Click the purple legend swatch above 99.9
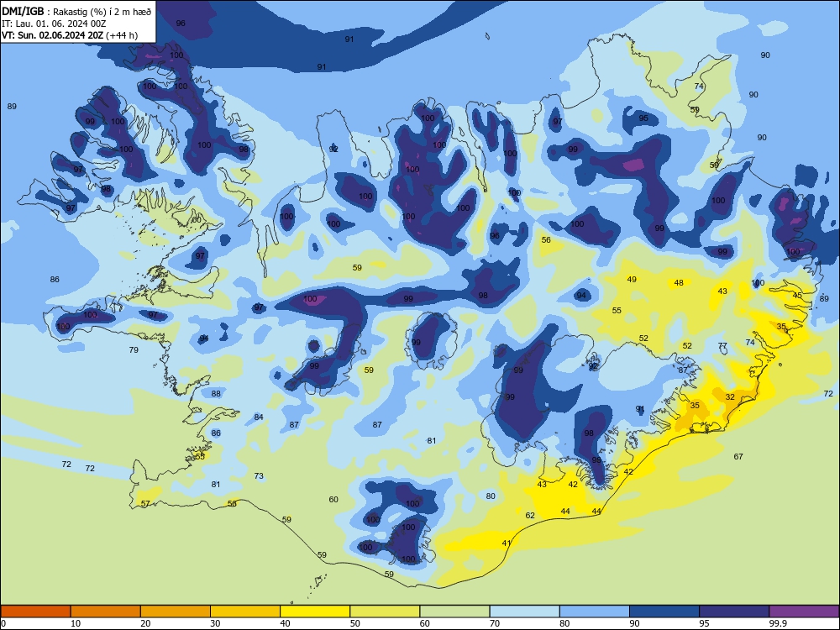The height and width of the screenshot is (630, 840). (x=804, y=612)
